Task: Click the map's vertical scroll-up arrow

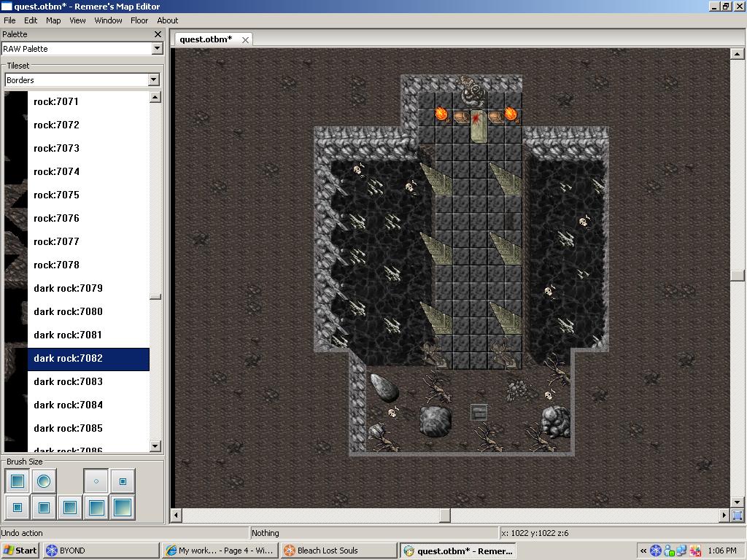Action: pos(737,54)
